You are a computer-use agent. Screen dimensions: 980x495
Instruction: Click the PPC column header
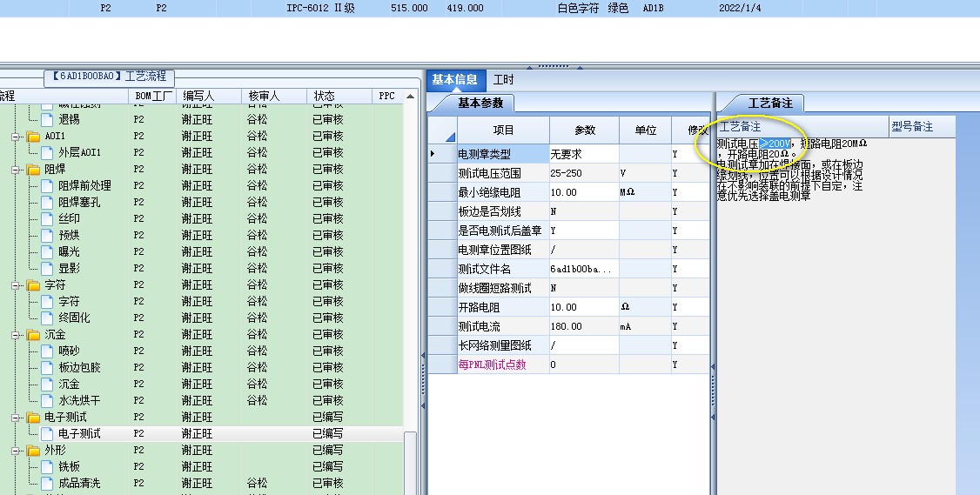[x=387, y=97]
